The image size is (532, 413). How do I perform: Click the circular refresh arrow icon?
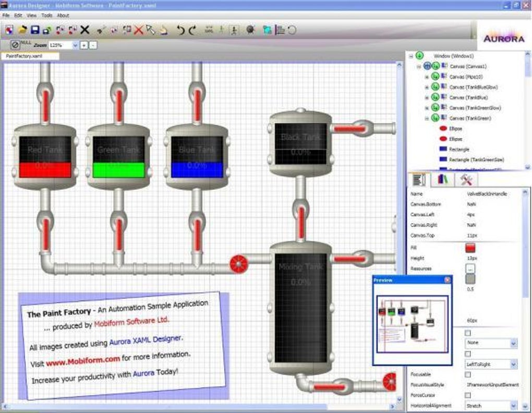(x=292, y=30)
